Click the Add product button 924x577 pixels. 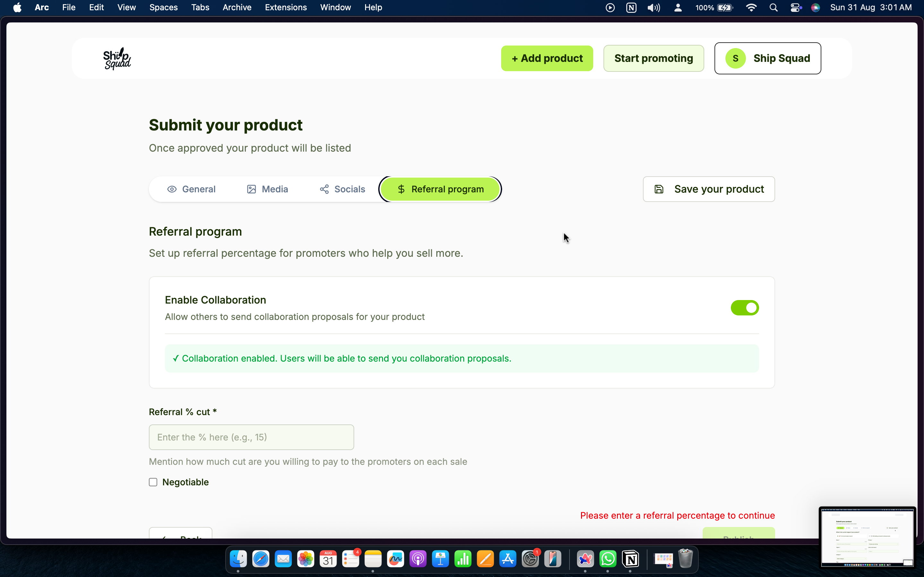(x=547, y=58)
